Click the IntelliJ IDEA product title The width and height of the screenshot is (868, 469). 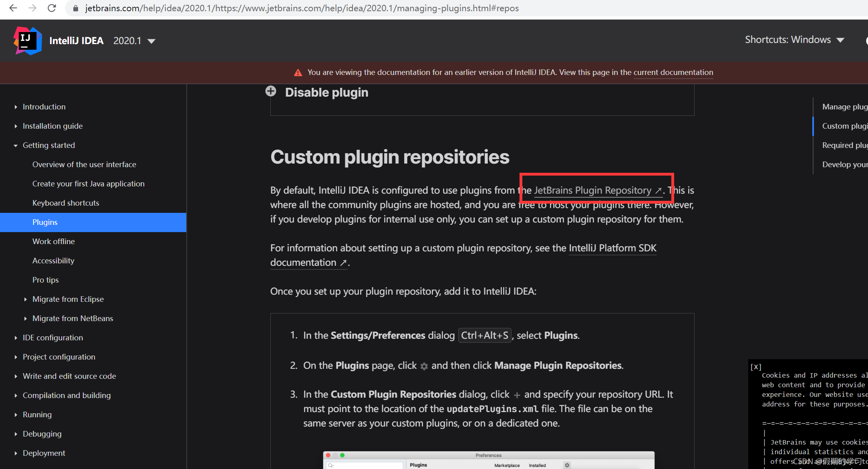coord(76,40)
